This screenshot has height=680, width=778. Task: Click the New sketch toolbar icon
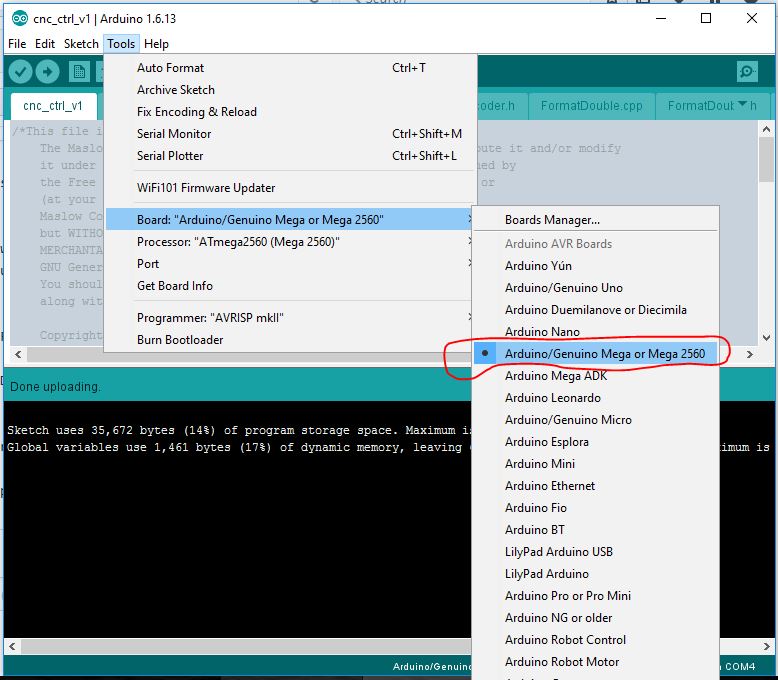point(79,72)
